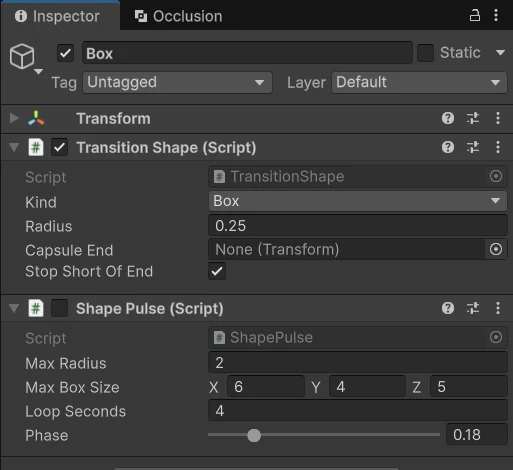
Task: Enable the Shape Pulse script checkbox
Action: [x=59, y=308]
